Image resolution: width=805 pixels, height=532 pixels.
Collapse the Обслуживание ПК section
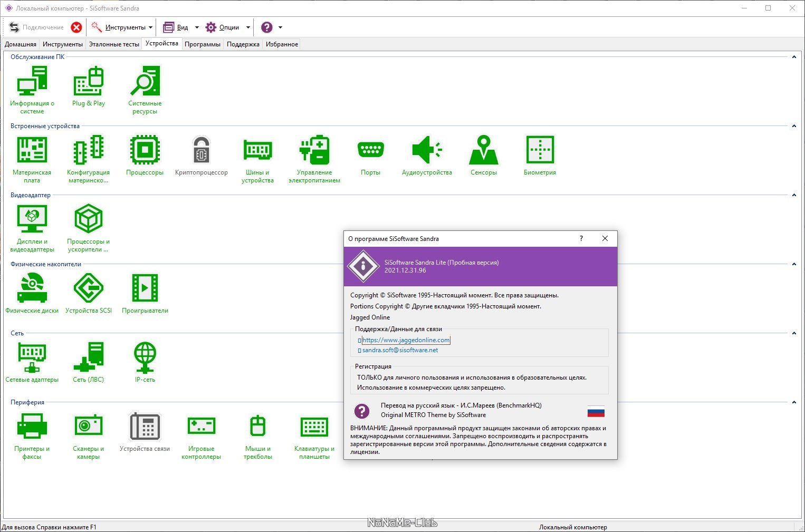794,57
